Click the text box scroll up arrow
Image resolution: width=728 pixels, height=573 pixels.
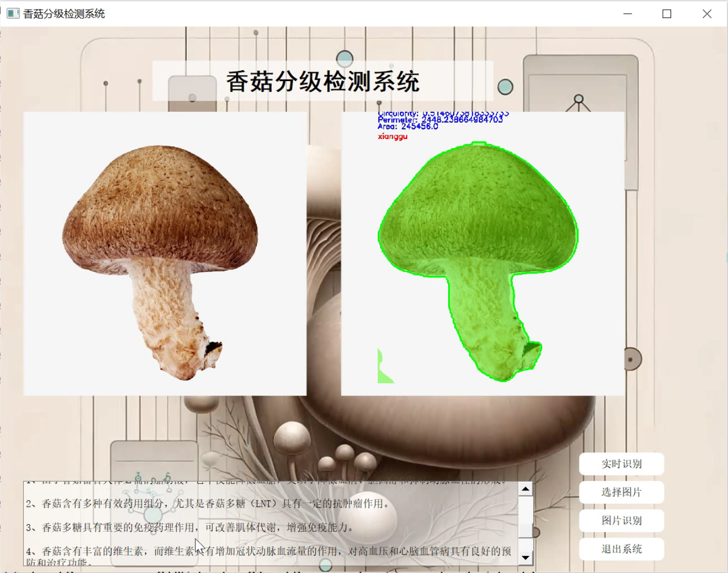pos(525,489)
